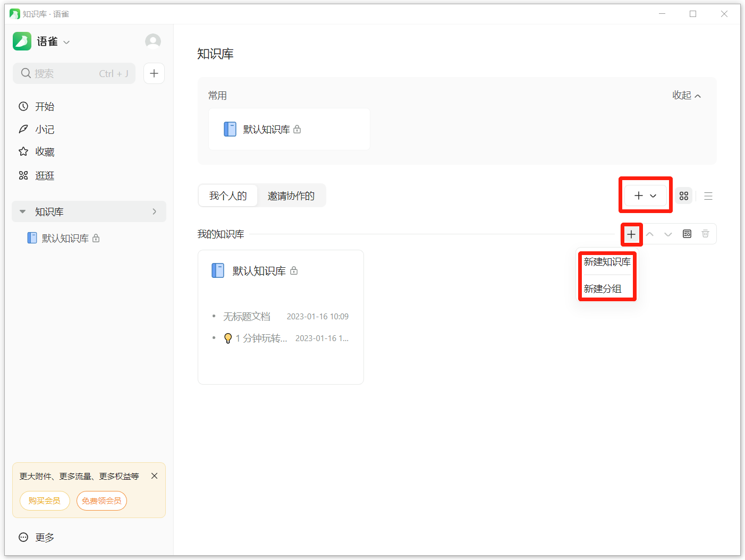
Task: Open the new item plus dropdown
Action: click(646, 196)
